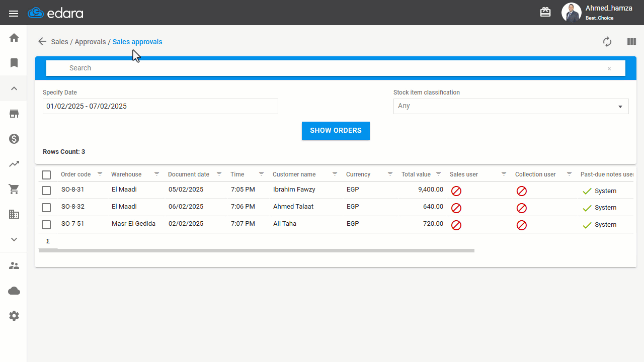Click Sales approvals breadcrumb link
Image resolution: width=644 pixels, height=362 pixels.
click(137, 42)
